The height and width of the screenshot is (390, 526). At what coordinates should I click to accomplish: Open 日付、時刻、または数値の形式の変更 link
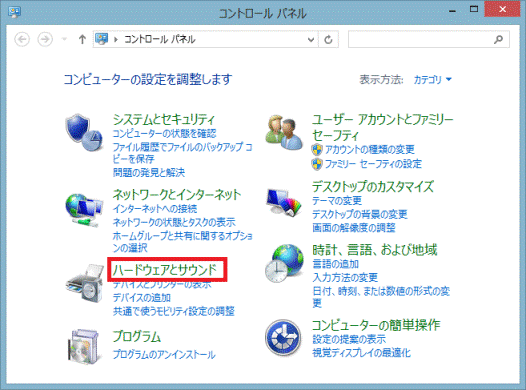click(x=381, y=297)
